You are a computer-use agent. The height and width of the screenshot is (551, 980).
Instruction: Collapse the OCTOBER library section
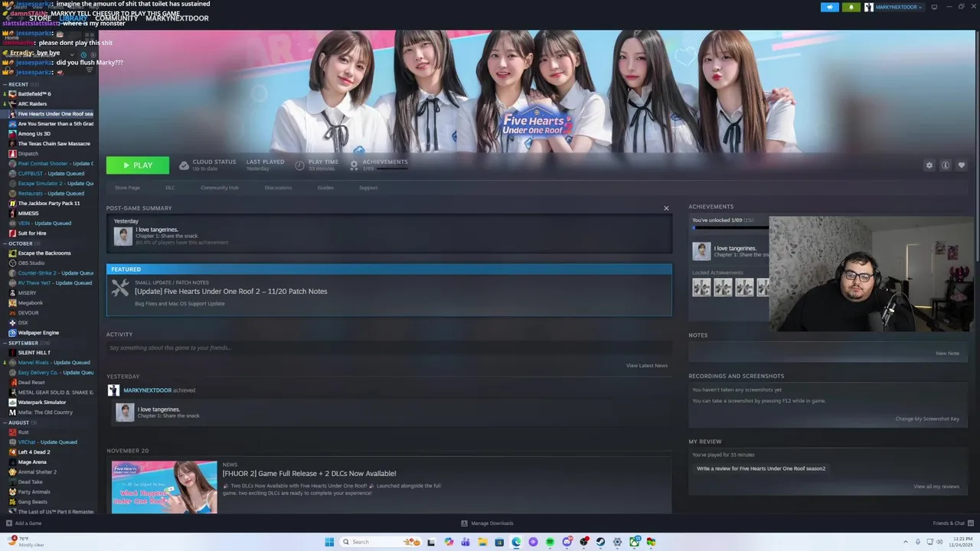(x=5, y=243)
